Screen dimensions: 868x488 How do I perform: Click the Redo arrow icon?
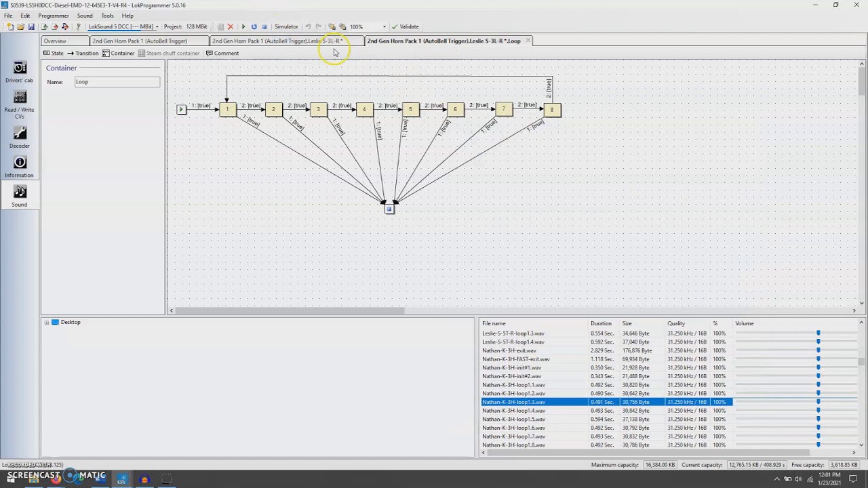click(x=318, y=26)
